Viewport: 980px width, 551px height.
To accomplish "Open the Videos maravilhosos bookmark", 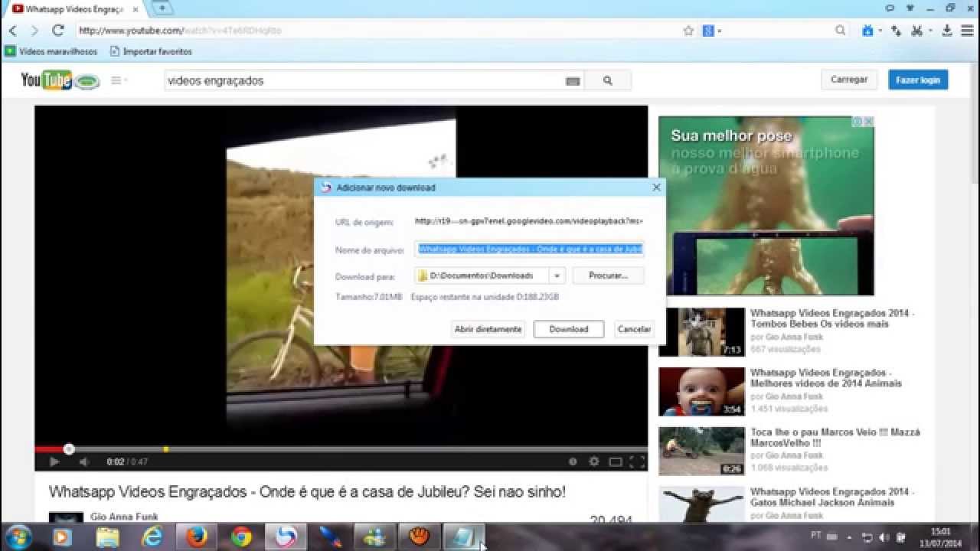I will (52, 51).
